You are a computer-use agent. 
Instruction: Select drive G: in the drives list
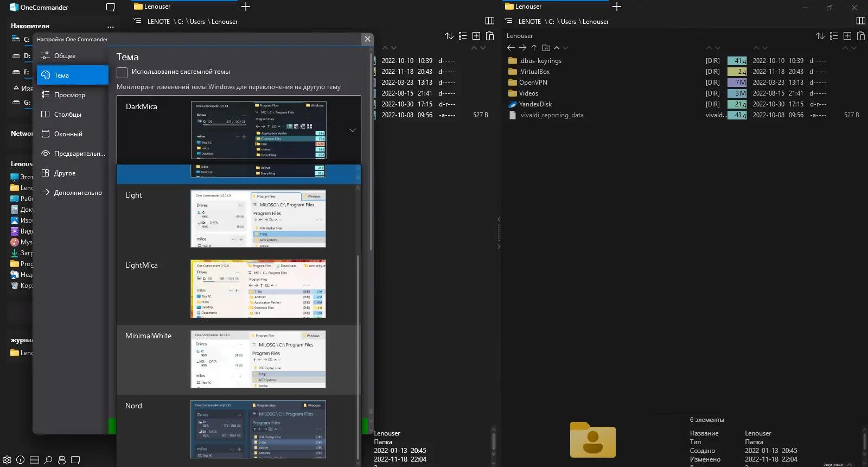[22, 103]
